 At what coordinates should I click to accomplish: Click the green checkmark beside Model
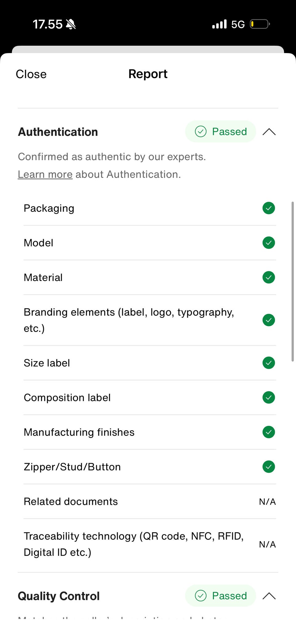click(269, 243)
